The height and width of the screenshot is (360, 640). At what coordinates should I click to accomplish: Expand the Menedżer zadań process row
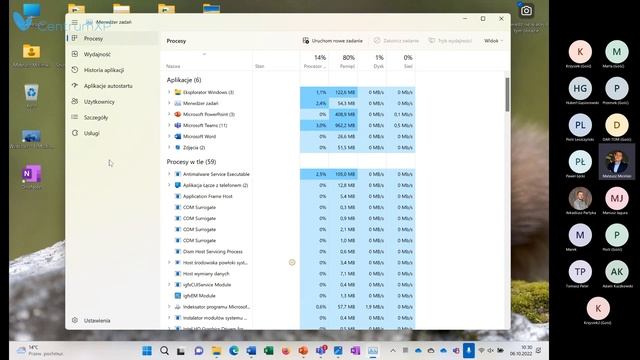pyautogui.click(x=169, y=103)
